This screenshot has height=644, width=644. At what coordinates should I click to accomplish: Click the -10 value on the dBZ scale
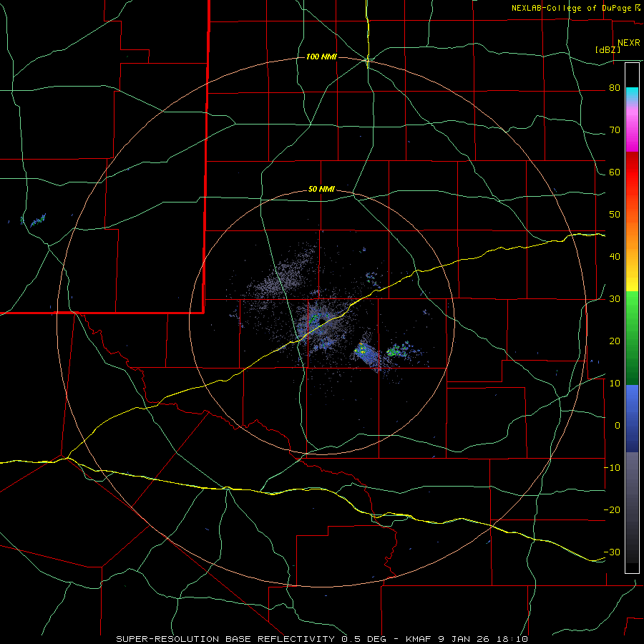[x=612, y=468]
